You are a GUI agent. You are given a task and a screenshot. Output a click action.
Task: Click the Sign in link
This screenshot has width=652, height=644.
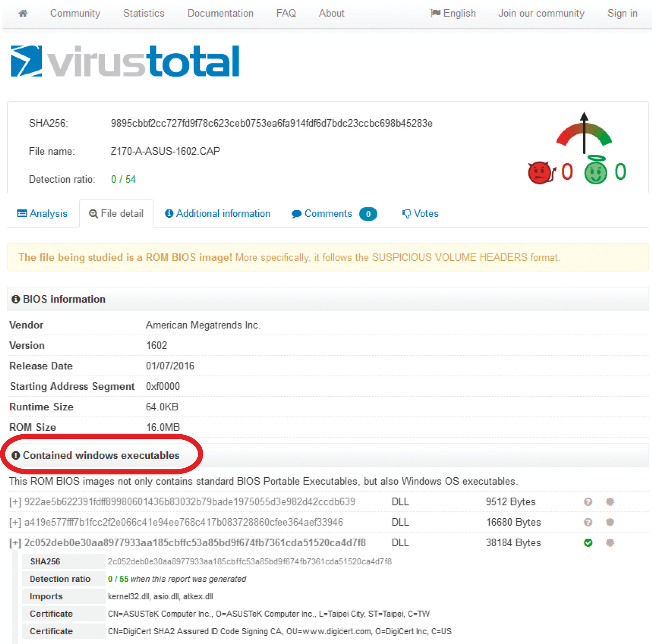622,14
